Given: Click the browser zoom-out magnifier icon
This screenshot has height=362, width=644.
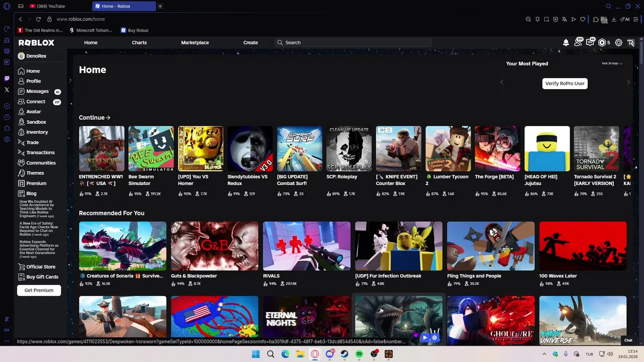Looking at the screenshot, I should pyautogui.click(x=528, y=19).
